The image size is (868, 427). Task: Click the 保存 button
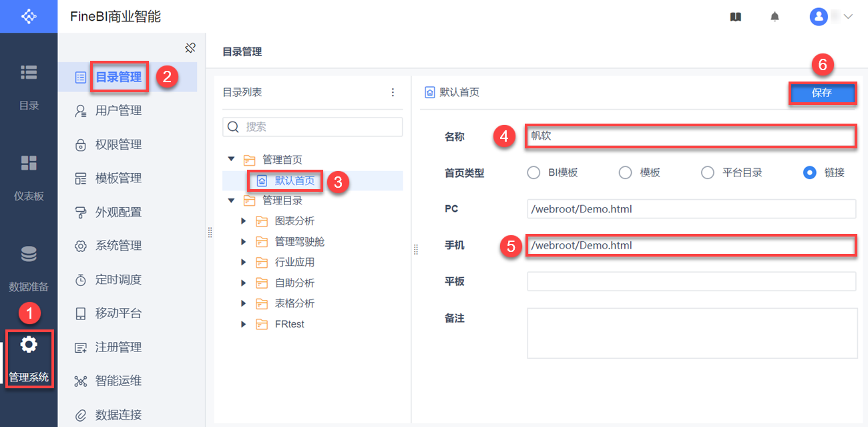coord(822,94)
